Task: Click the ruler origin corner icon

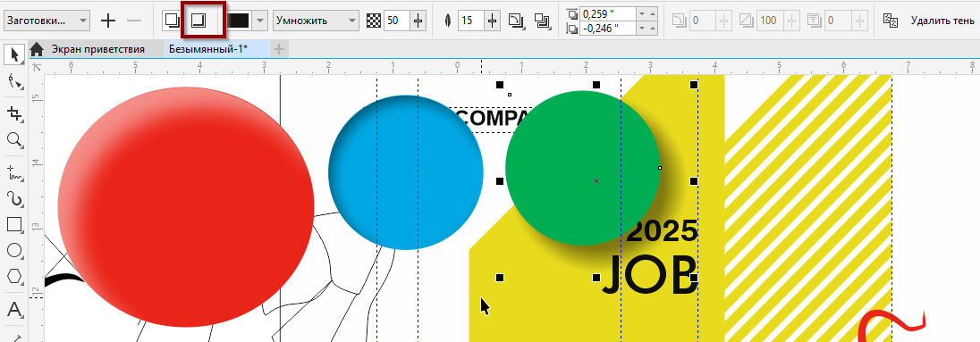Action: click(37, 66)
